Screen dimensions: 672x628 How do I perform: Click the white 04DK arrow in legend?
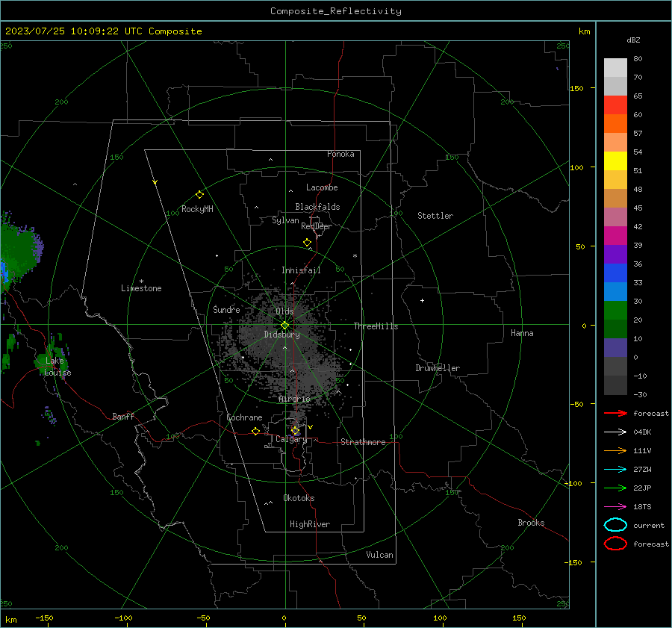coord(615,432)
